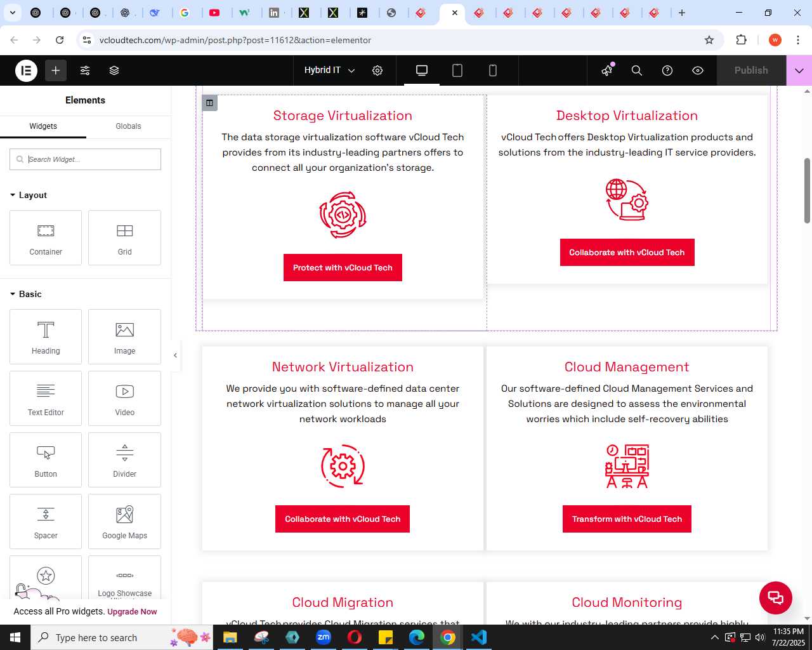This screenshot has width=812, height=650.
Task: Focus the Search Widget field
Action: (x=85, y=159)
